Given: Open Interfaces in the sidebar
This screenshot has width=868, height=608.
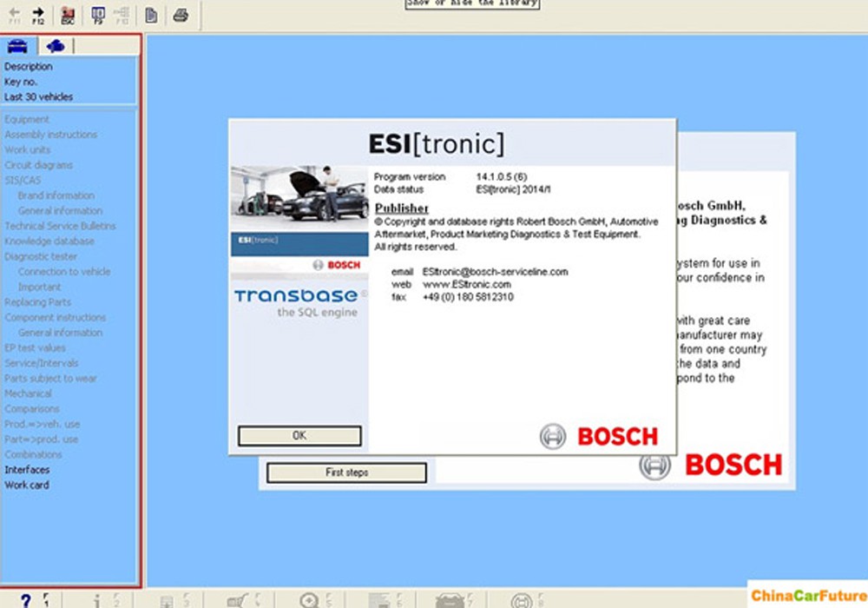Looking at the screenshot, I should point(27,470).
